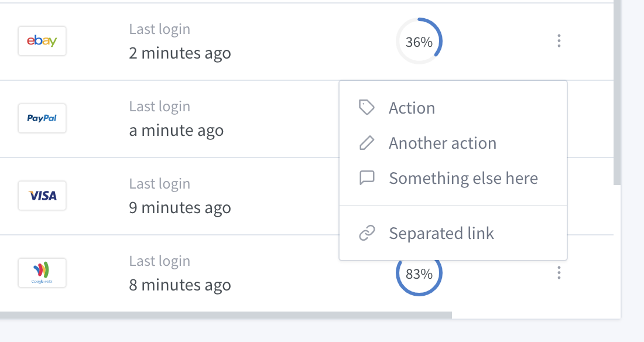This screenshot has height=342, width=644.
Task: Click the chain-link icon beside Separated link
Action: (x=368, y=232)
